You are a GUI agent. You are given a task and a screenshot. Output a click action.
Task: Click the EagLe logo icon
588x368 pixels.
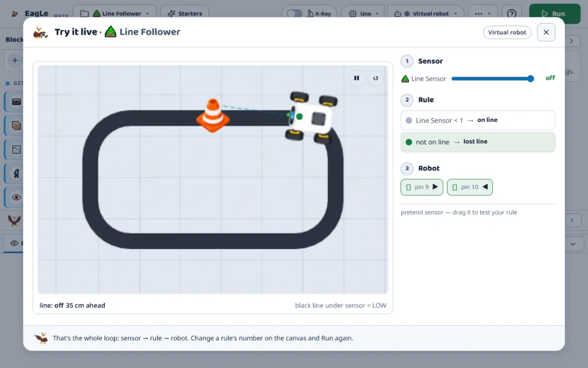15,13
